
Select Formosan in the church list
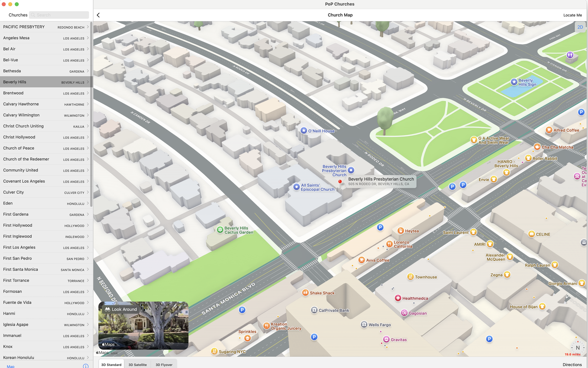point(46,291)
